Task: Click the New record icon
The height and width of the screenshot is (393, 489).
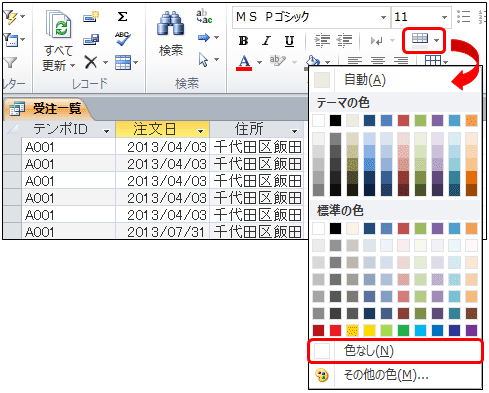Action: [x=91, y=16]
